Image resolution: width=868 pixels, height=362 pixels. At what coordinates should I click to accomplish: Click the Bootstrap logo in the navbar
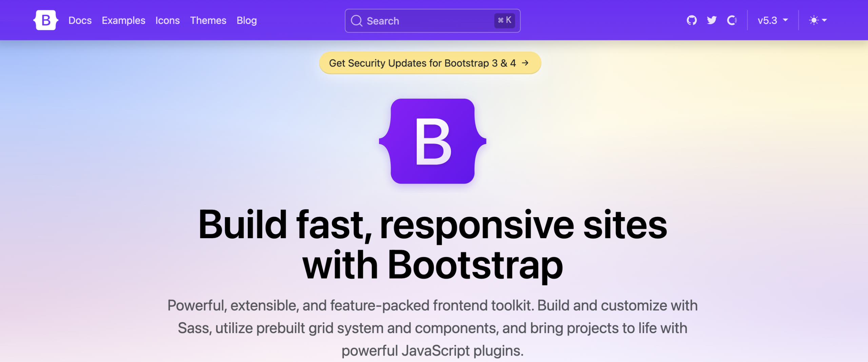coord(46,20)
